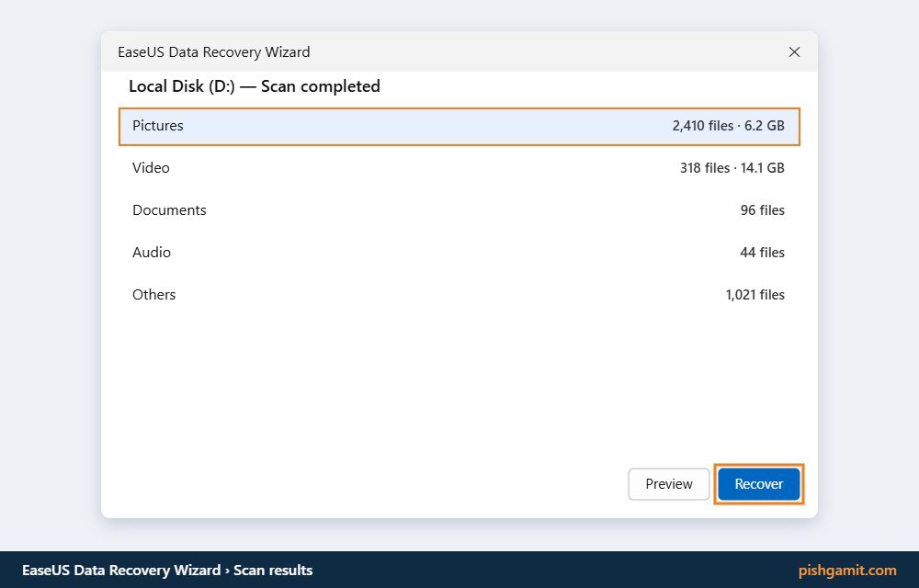919x588 pixels.
Task: Click the blue Recover button
Action: pos(758,484)
